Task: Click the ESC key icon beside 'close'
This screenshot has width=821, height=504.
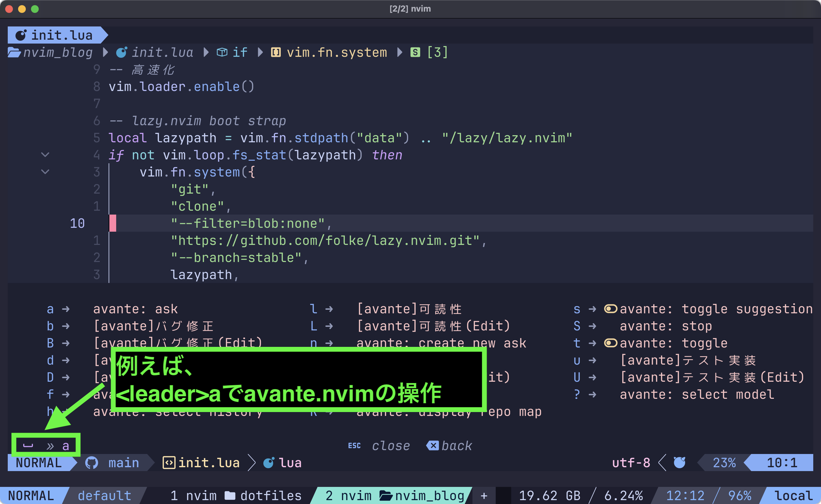Action: (354, 446)
